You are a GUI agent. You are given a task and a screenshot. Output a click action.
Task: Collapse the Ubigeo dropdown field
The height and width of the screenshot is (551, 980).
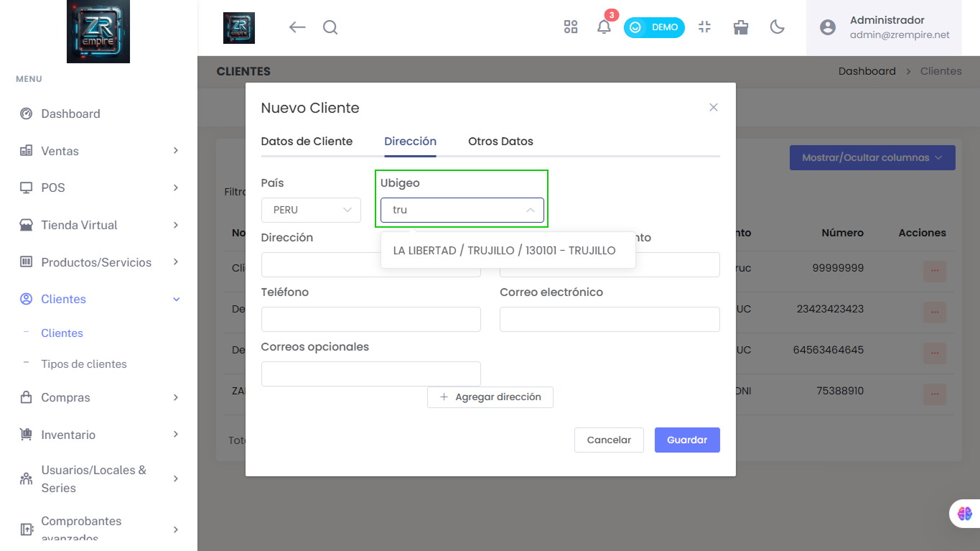click(x=462, y=210)
